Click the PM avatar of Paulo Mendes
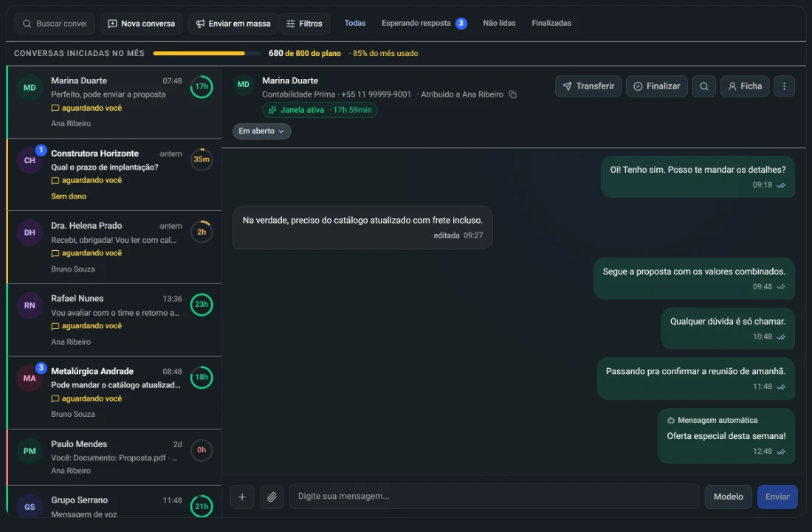This screenshot has height=532, width=812. pyautogui.click(x=30, y=451)
